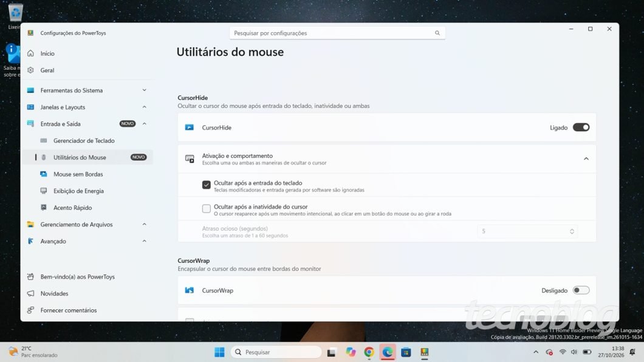644x362 pixels.
Task: Turn off the CursorHide toggle
Action: (581, 127)
